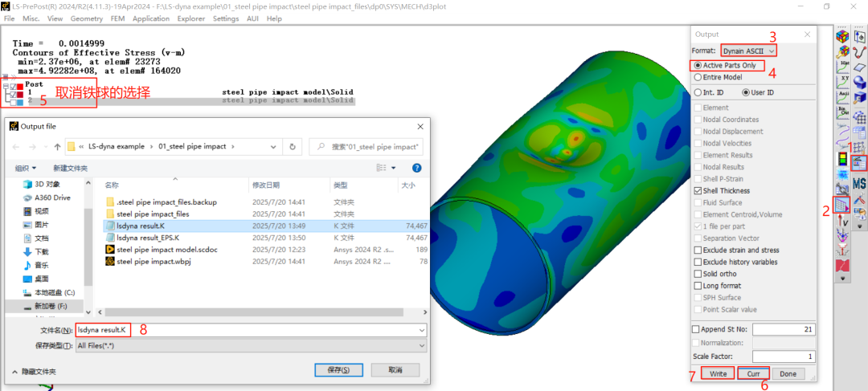This screenshot has width=868, height=391.
Task: Open the Curve geometry tool group
Action: (x=860, y=52)
